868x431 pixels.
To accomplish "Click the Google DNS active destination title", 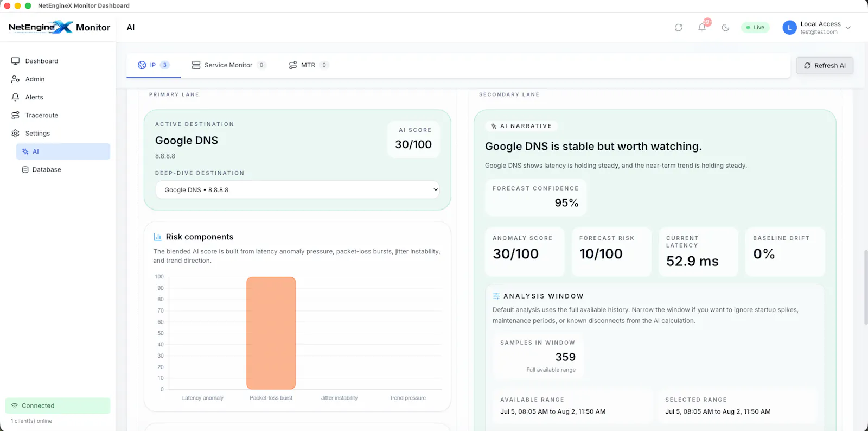I will (187, 141).
